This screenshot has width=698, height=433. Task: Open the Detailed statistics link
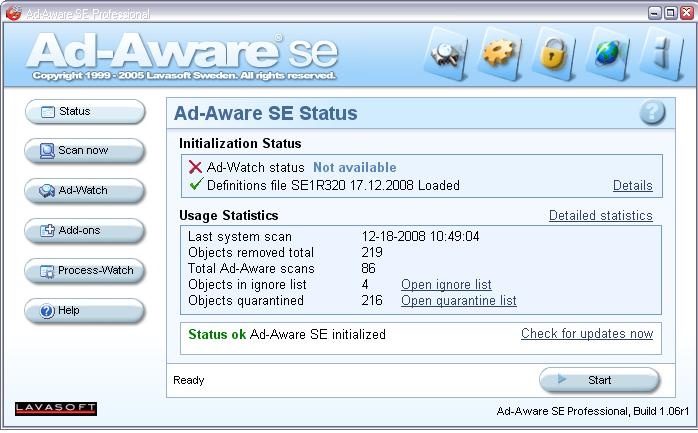(x=601, y=215)
